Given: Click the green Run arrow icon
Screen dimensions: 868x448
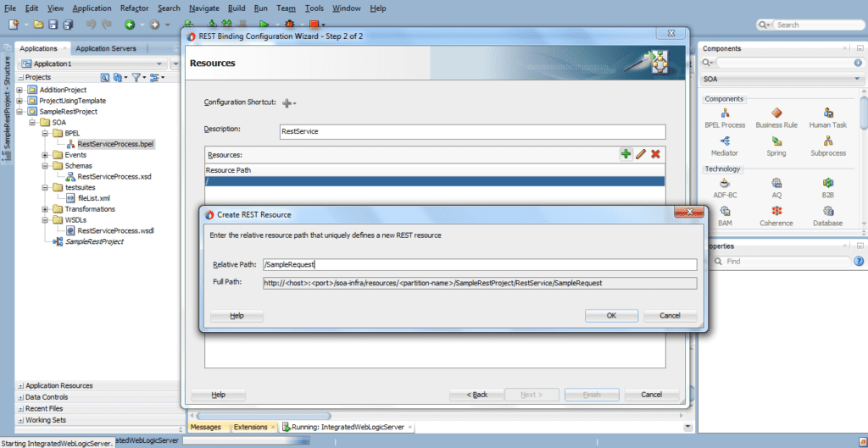Looking at the screenshot, I should point(264,25).
